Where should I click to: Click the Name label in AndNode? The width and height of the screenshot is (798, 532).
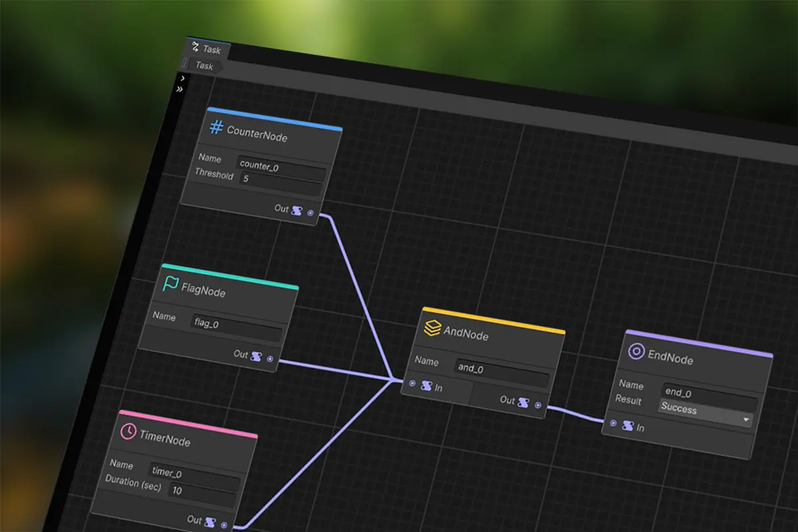coord(427,361)
